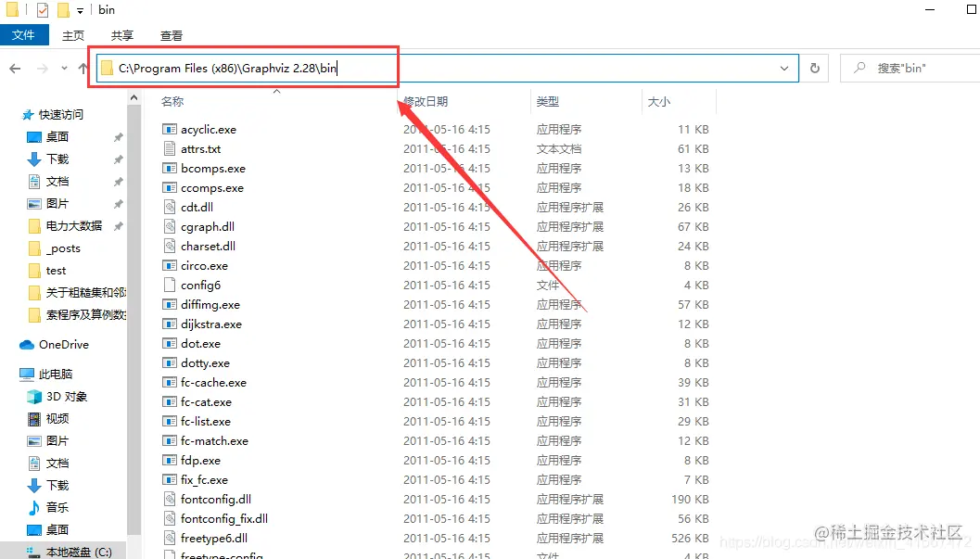Select the fc-cat.exe file name

click(206, 401)
